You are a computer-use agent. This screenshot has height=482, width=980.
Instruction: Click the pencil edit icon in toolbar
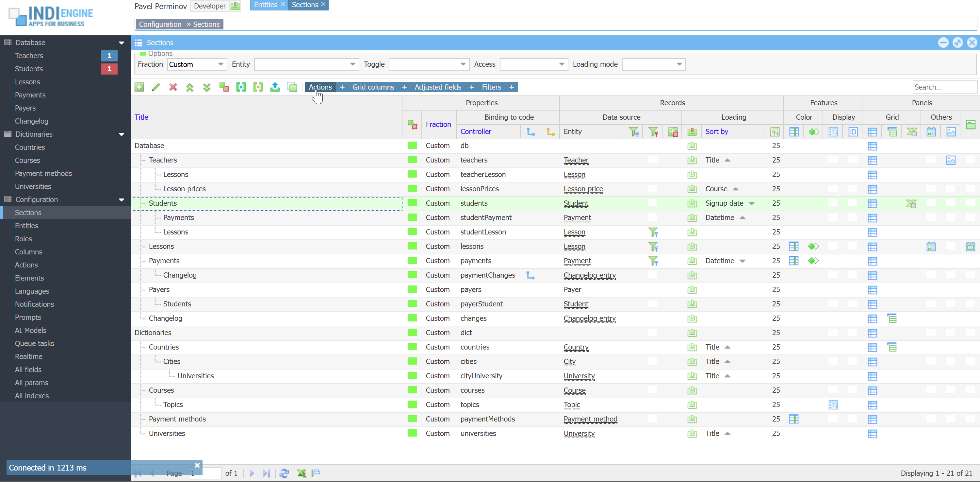coord(156,87)
